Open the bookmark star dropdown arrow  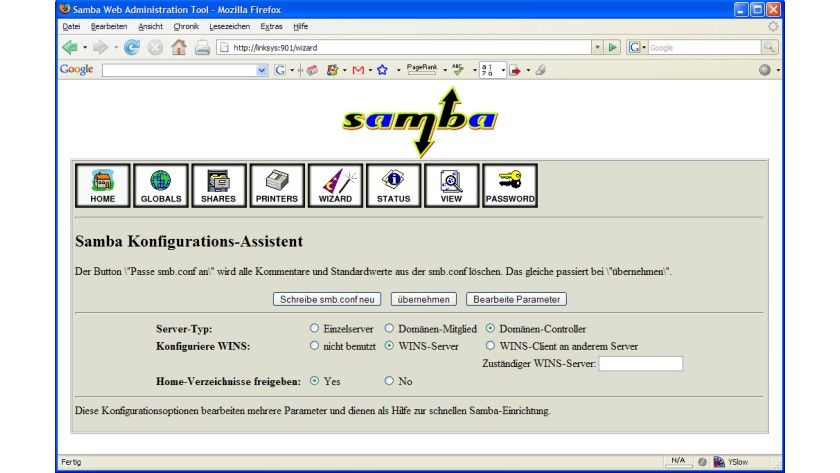(399, 70)
